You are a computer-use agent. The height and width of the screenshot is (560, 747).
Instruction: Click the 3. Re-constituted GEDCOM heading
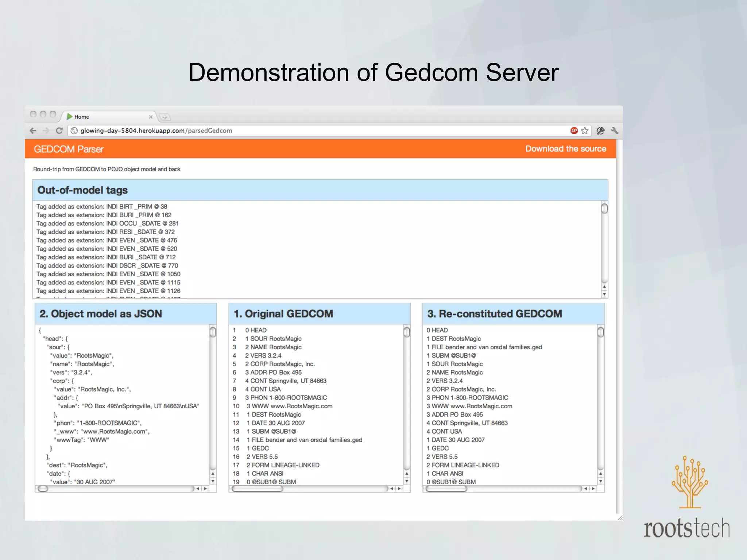[x=495, y=314]
